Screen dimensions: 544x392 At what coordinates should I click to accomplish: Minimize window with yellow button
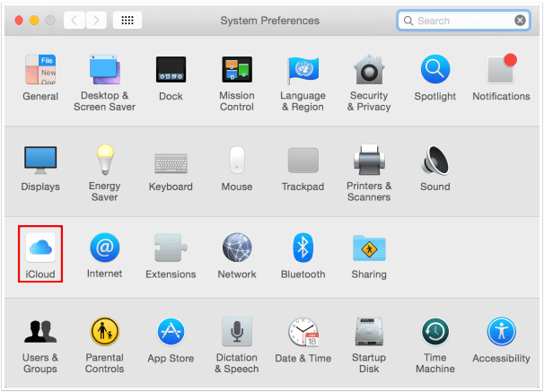[x=34, y=21]
